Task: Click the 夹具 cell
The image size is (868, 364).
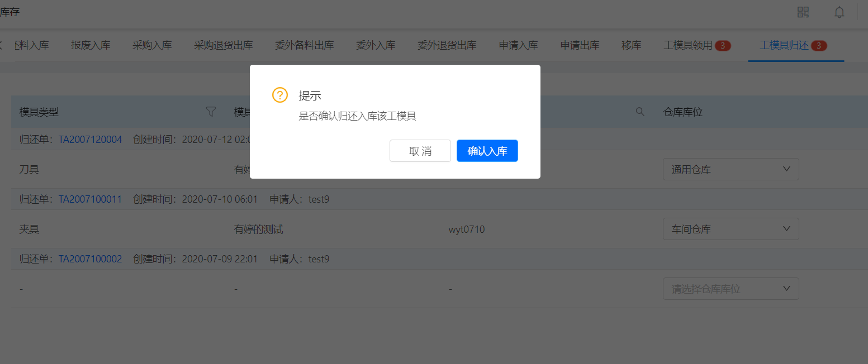Action: tap(29, 229)
